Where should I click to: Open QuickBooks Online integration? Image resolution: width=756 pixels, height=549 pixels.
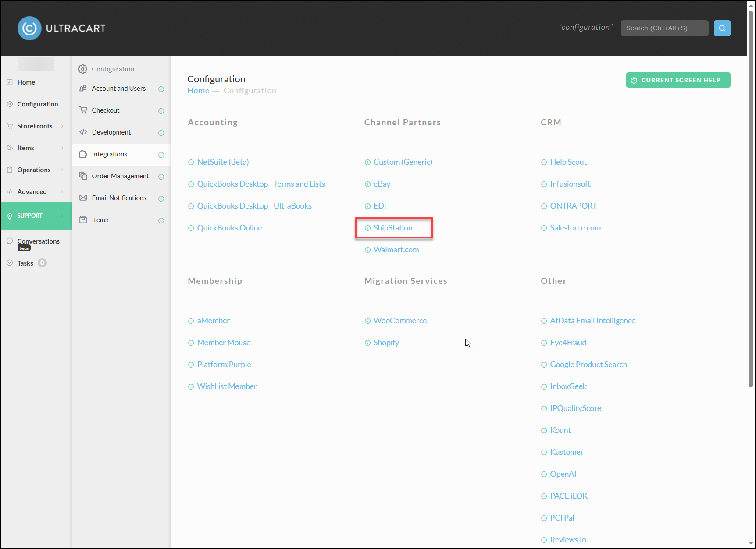coord(229,228)
